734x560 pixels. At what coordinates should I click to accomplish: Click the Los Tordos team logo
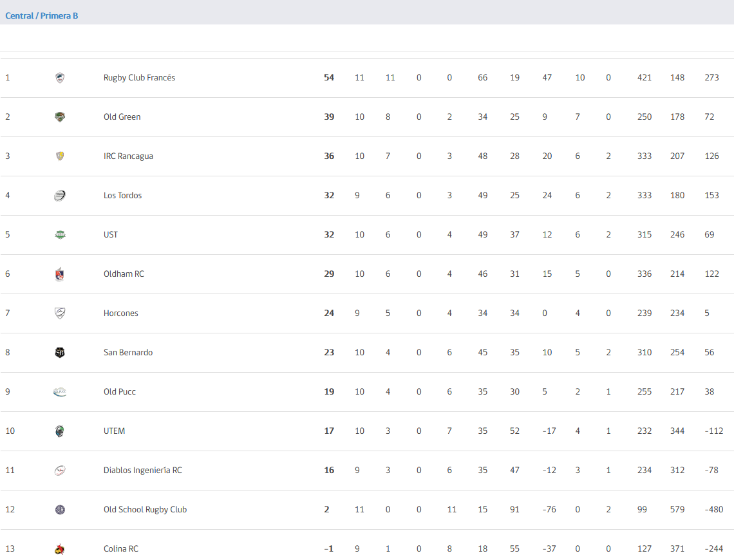tap(60, 196)
